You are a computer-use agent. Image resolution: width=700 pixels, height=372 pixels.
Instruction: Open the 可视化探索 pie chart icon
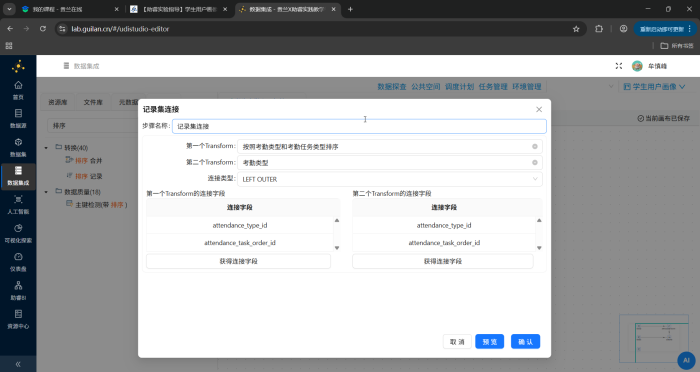click(x=18, y=228)
